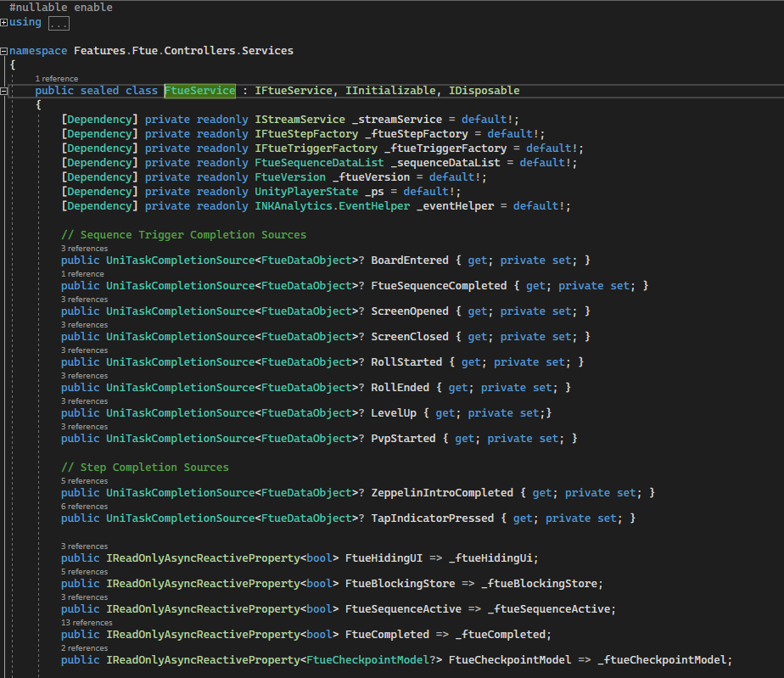Click the FtueCheckpointModel? type argument
This screenshot has height=678, width=784.
point(371,660)
